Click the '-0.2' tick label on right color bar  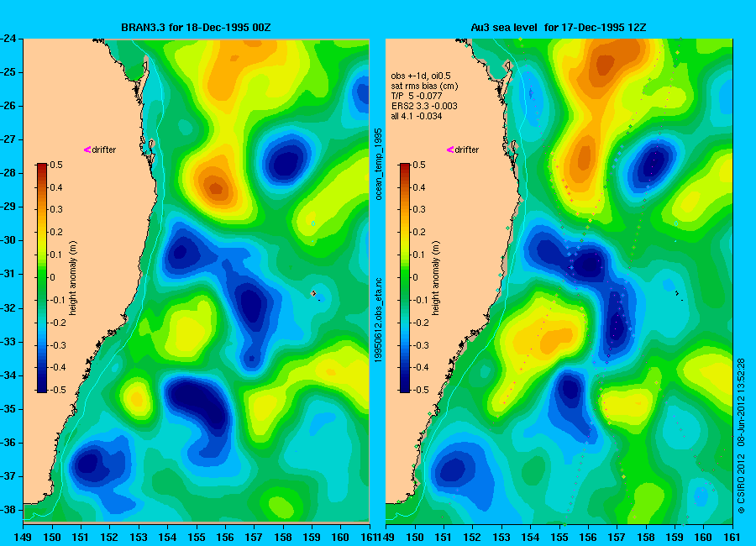(x=421, y=323)
